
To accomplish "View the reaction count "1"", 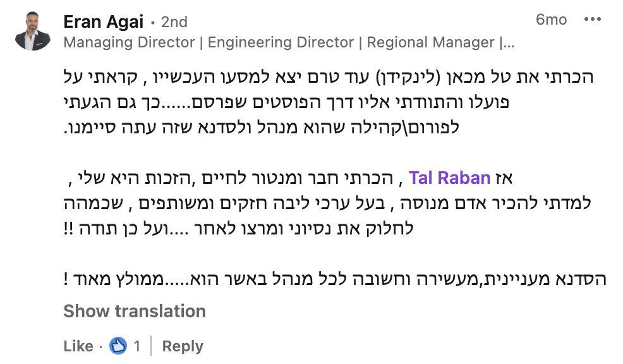I will click(x=137, y=346).
